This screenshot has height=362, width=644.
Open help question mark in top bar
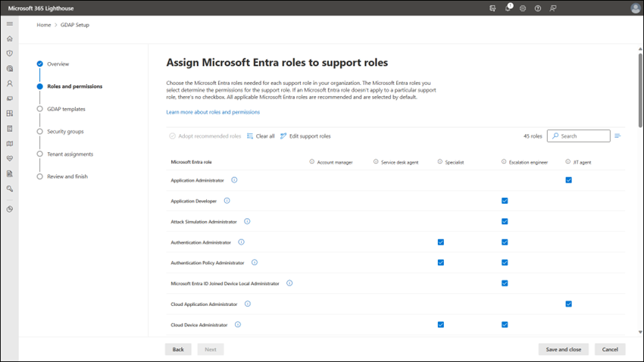(x=538, y=8)
